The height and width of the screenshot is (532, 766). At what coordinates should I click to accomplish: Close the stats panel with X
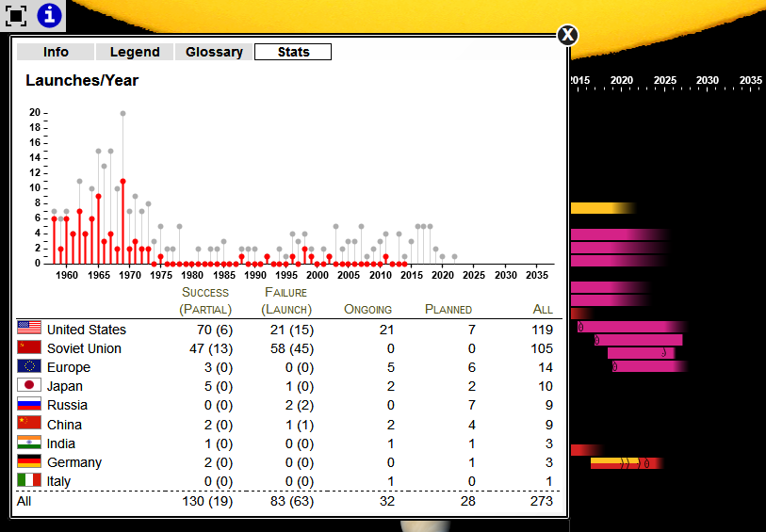pos(567,35)
